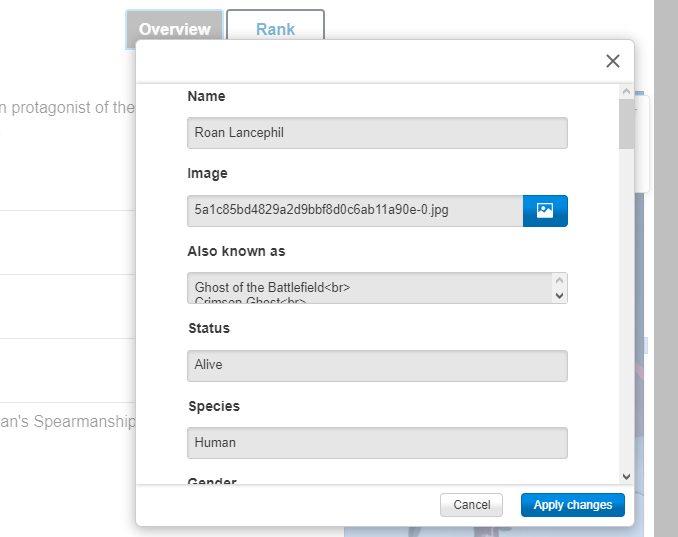678x537 pixels.
Task: Click Apply changes
Action: click(x=572, y=505)
